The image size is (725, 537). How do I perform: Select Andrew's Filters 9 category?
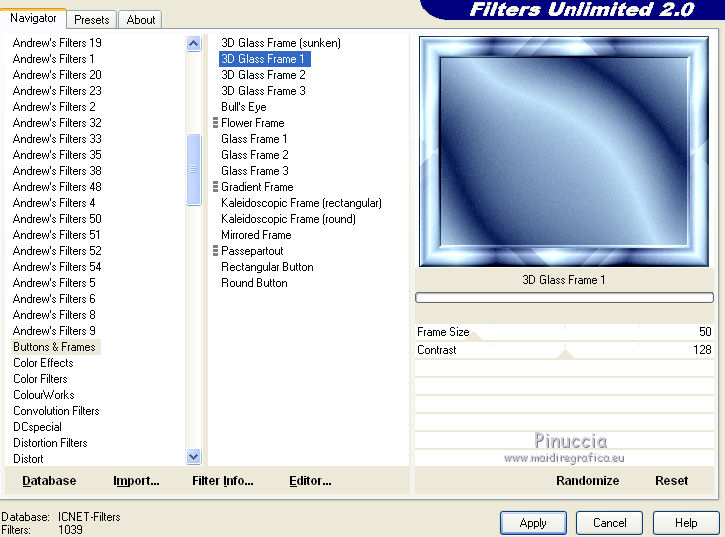[x=54, y=331]
